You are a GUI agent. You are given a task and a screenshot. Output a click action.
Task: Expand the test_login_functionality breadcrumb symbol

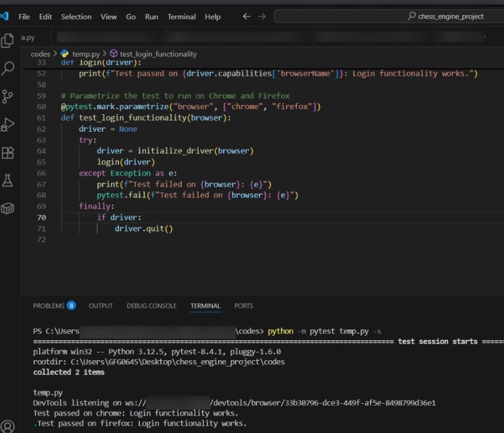(158, 54)
